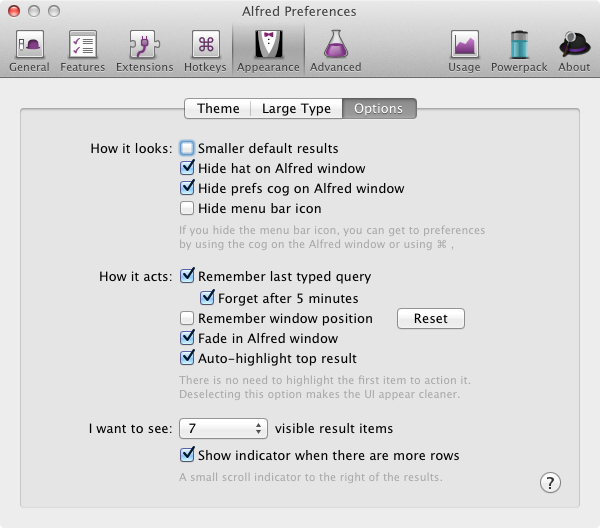Select the Options tab
The width and height of the screenshot is (600, 528).
(x=378, y=108)
